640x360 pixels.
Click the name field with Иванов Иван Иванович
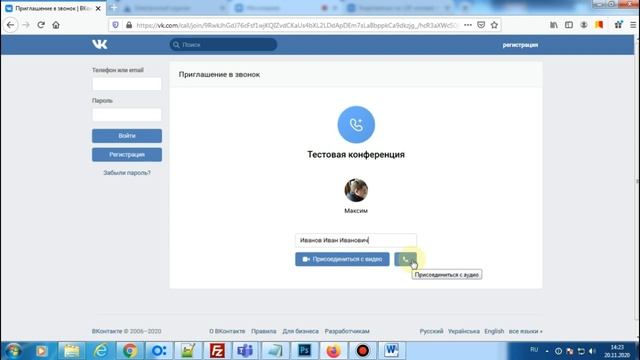pyautogui.click(x=356, y=240)
